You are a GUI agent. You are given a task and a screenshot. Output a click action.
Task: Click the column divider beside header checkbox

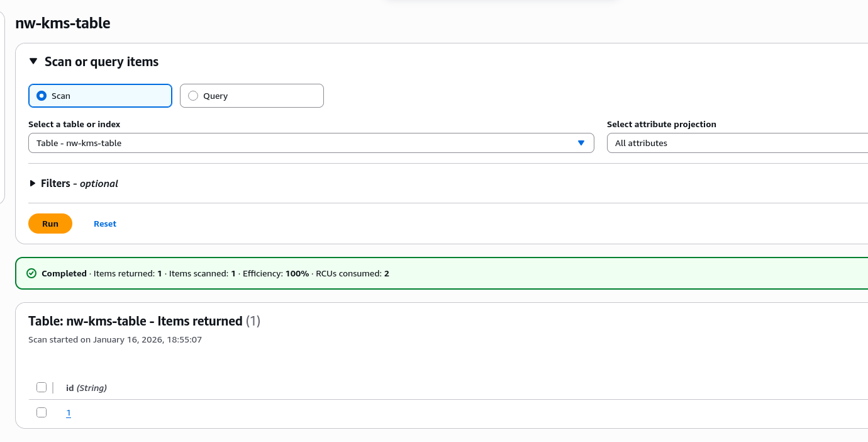click(x=53, y=387)
